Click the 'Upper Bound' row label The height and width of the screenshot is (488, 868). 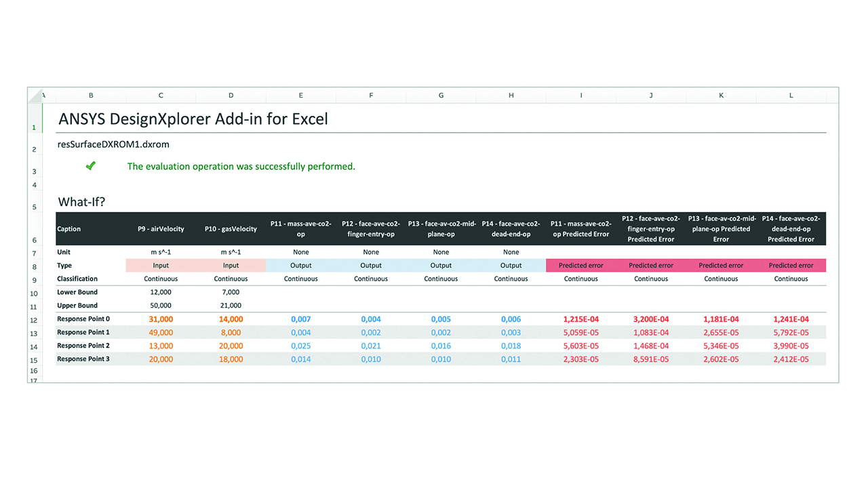click(77, 306)
